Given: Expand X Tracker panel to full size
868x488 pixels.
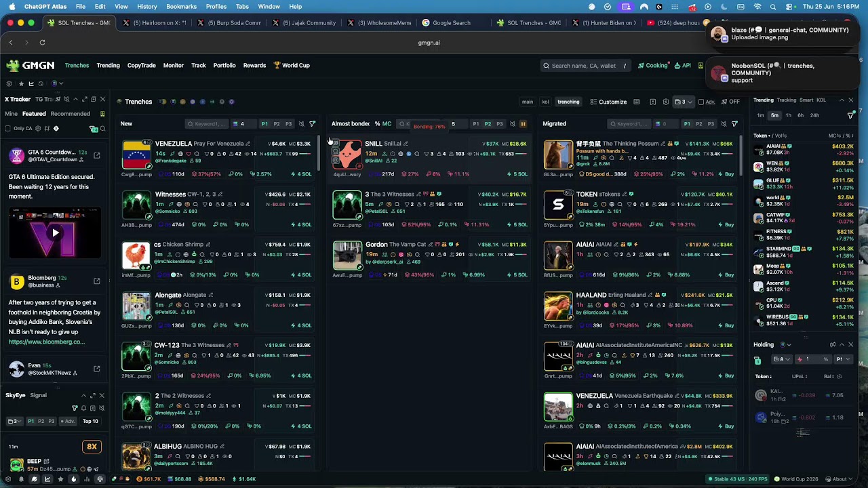Looking at the screenshot, I should (x=84, y=100).
